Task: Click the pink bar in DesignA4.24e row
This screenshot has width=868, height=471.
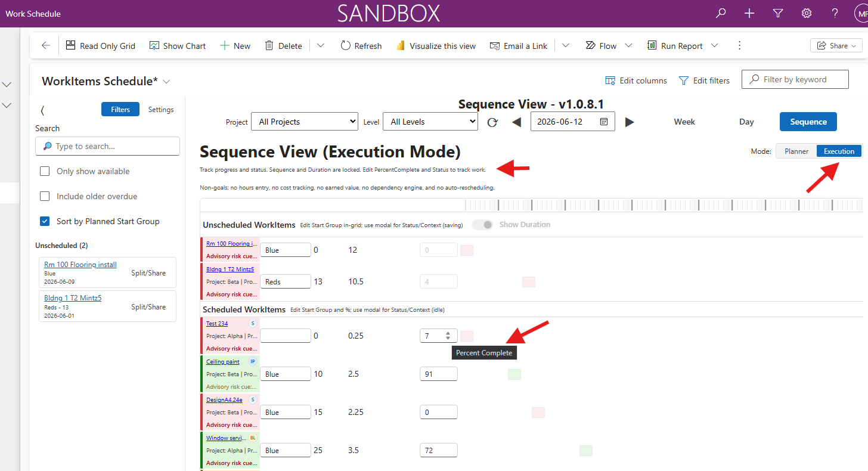Action: (538, 412)
